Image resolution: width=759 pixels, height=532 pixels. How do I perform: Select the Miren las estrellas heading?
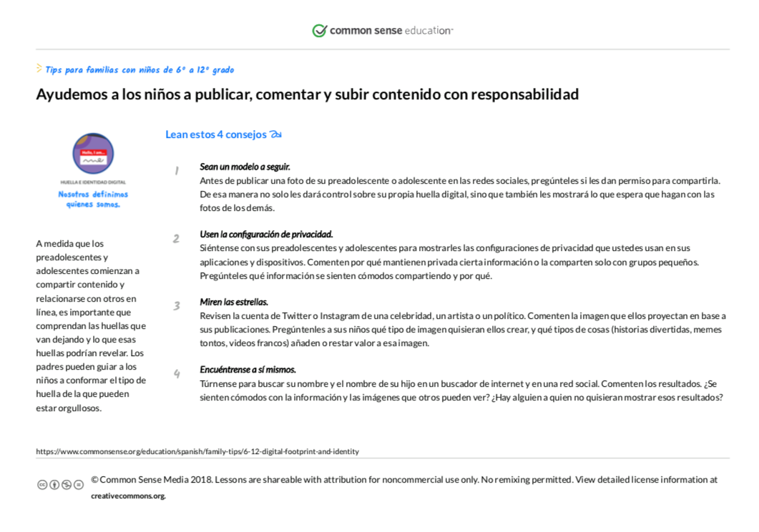234,302
